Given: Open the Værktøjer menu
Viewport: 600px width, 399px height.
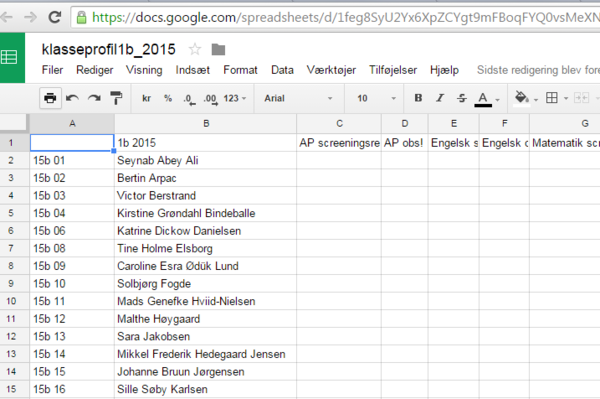Looking at the screenshot, I should (x=331, y=70).
